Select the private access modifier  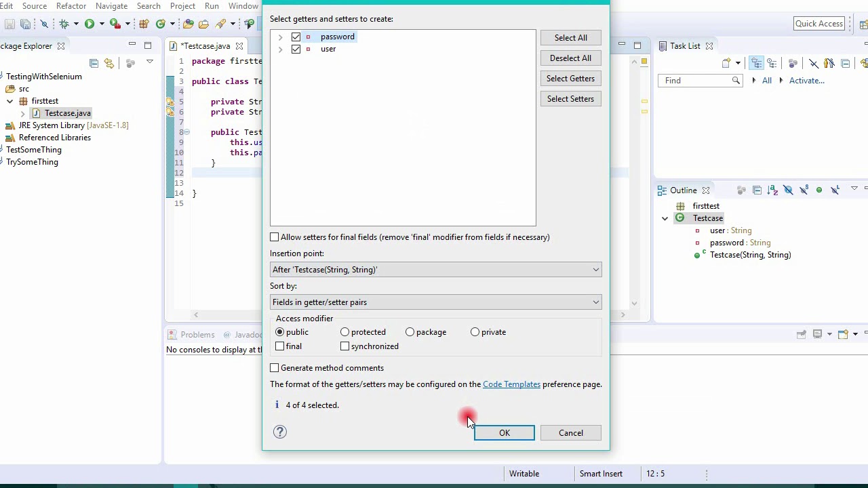tap(475, 332)
